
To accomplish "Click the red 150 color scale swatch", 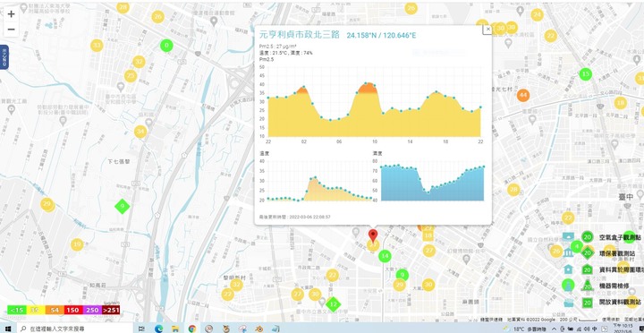I will coord(73,310).
